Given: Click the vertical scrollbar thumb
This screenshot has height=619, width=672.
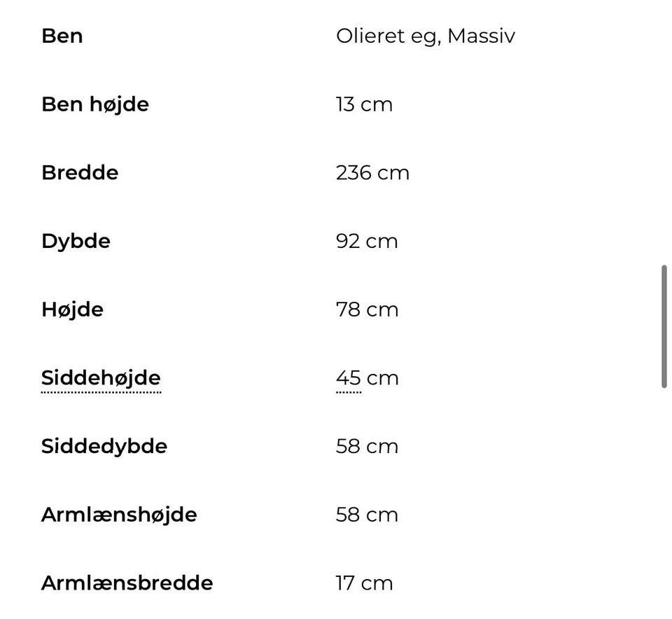Looking at the screenshot, I should [x=664, y=326].
